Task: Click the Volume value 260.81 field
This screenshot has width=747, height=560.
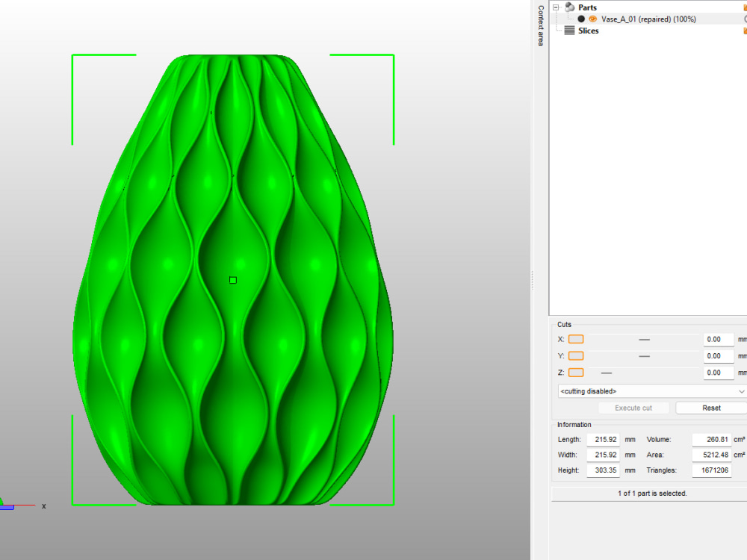Action: [x=712, y=440]
